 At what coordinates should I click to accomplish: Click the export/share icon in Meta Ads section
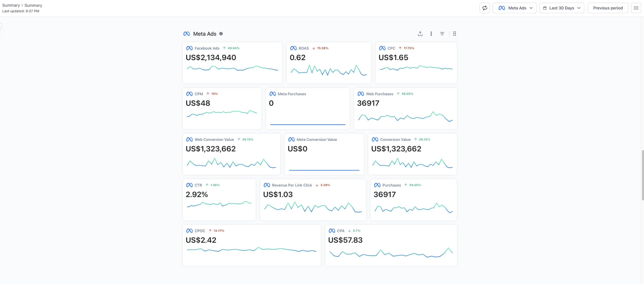click(x=420, y=34)
